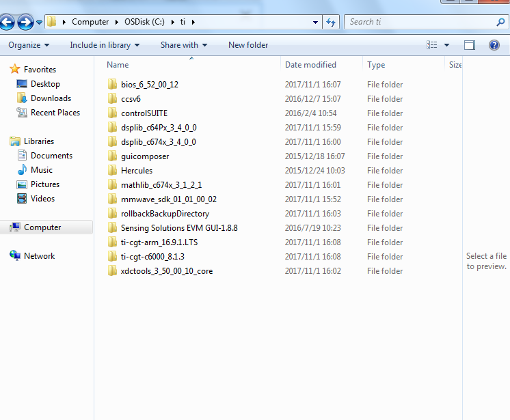The height and width of the screenshot is (420, 510).
Task: Click the Desktop icon in sidebar
Action: pos(22,84)
